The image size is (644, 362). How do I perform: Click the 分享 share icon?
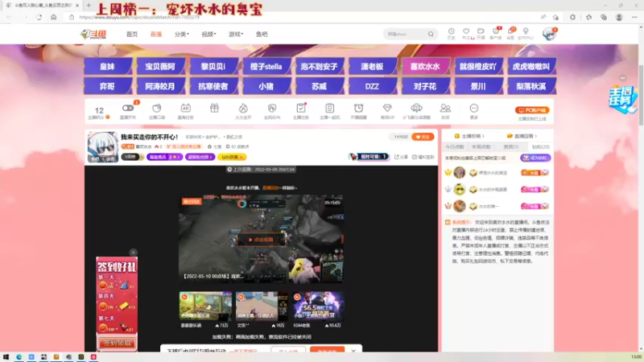(401, 157)
